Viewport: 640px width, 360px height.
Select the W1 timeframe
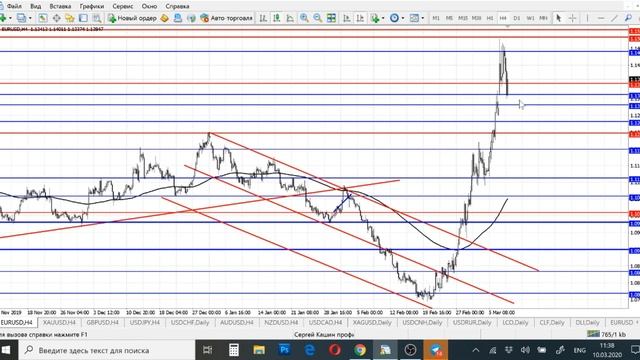coord(530,18)
